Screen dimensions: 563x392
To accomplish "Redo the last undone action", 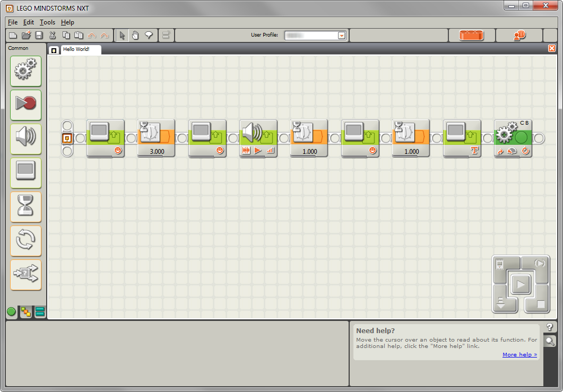I will pyautogui.click(x=105, y=35).
